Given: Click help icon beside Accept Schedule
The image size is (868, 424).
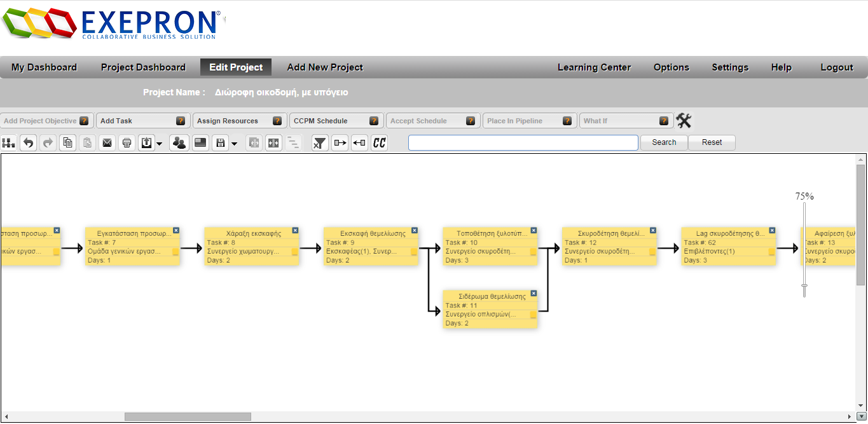Looking at the screenshot, I should tap(471, 121).
